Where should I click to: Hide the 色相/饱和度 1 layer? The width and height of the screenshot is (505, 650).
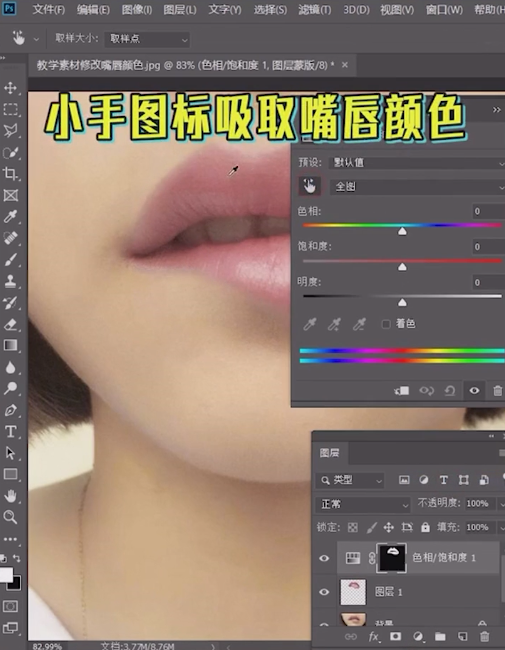point(324,558)
